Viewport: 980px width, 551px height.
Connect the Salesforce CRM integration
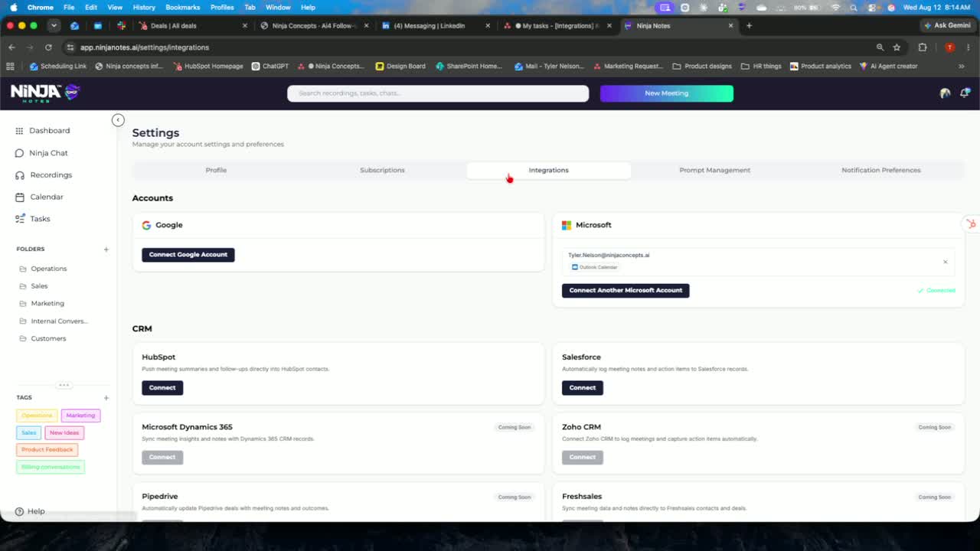click(583, 388)
